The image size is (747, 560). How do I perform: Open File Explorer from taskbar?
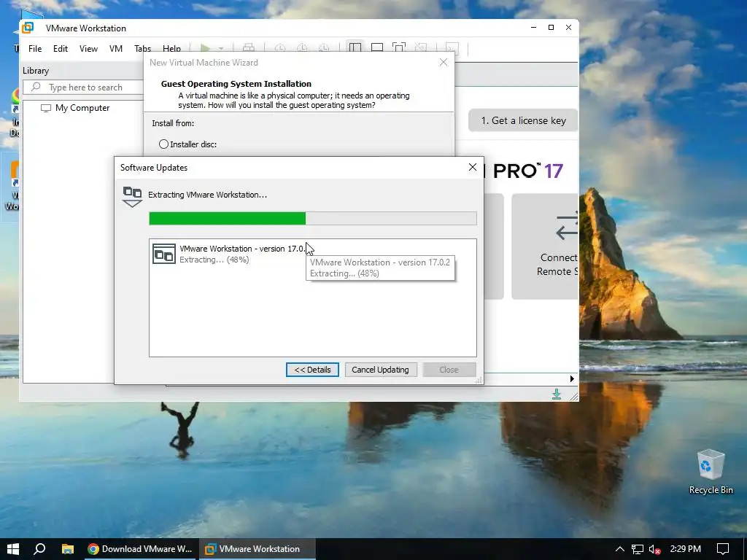click(68, 549)
